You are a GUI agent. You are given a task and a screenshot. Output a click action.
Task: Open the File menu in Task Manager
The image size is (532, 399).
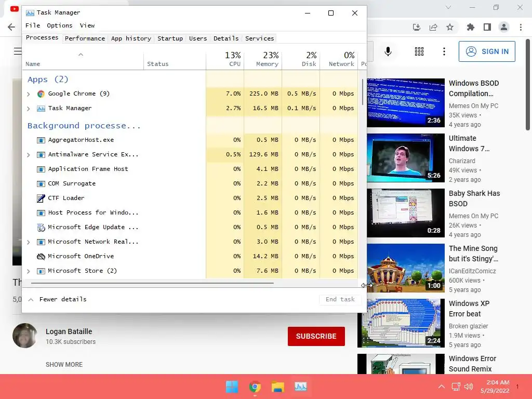[x=33, y=25]
